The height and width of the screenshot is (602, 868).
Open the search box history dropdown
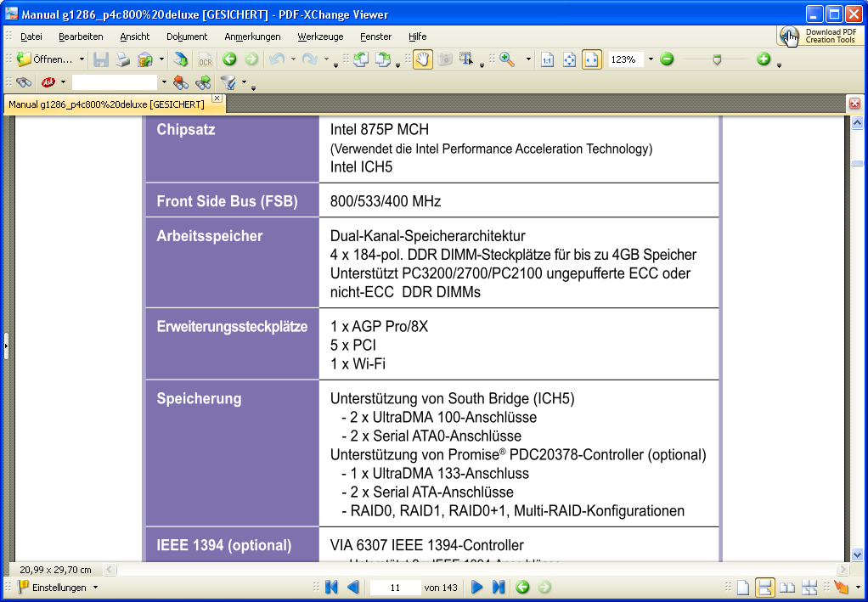(x=164, y=82)
